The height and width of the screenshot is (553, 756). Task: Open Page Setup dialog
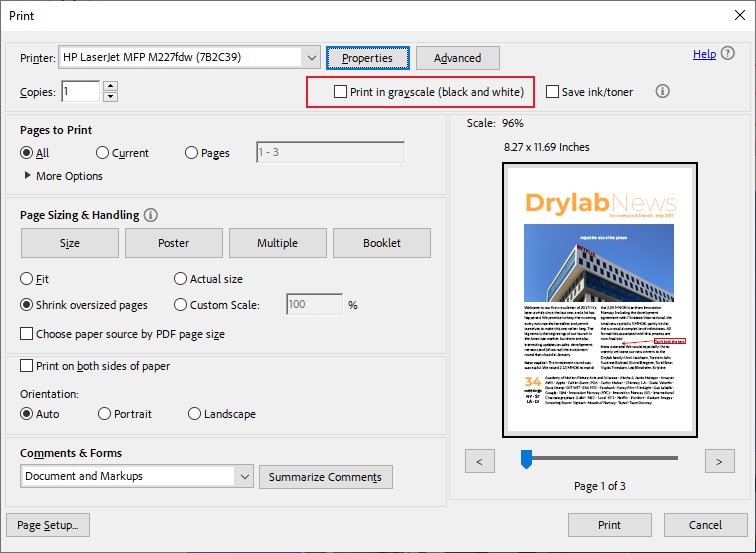48,525
